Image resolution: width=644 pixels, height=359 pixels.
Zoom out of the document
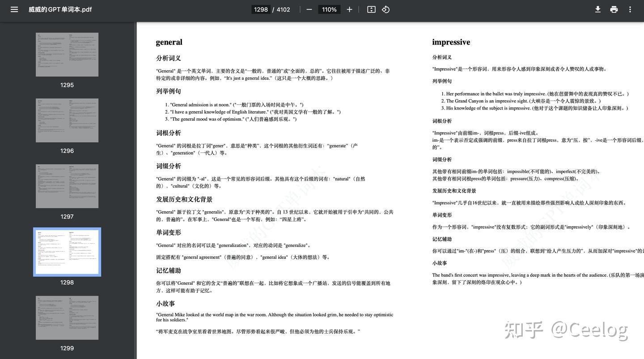tap(309, 9)
